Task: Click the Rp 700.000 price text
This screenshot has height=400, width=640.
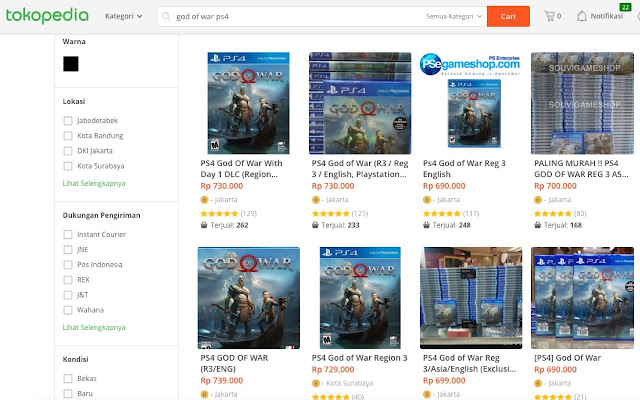Action: click(x=556, y=186)
